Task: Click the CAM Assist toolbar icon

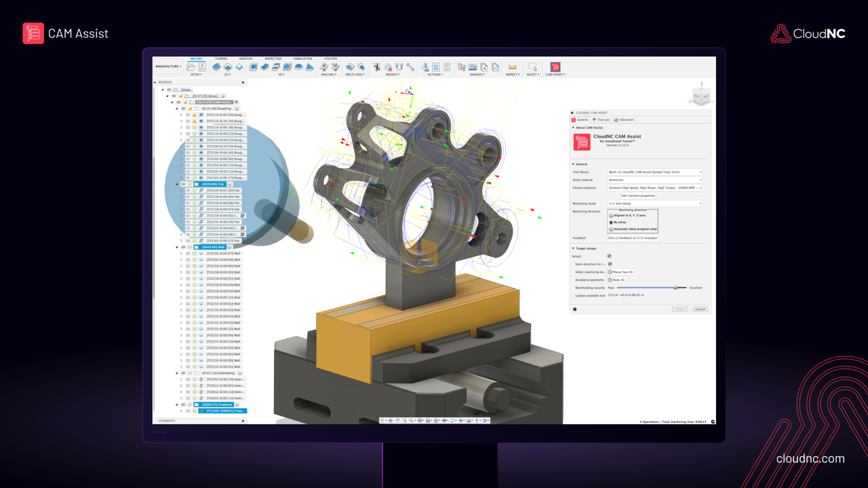Action: pyautogui.click(x=555, y=67)
